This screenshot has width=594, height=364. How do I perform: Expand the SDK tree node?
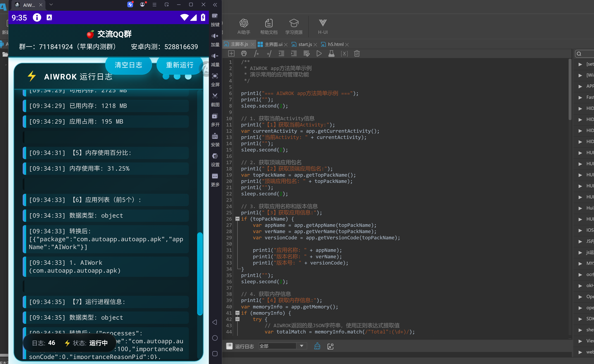(580, 319)
